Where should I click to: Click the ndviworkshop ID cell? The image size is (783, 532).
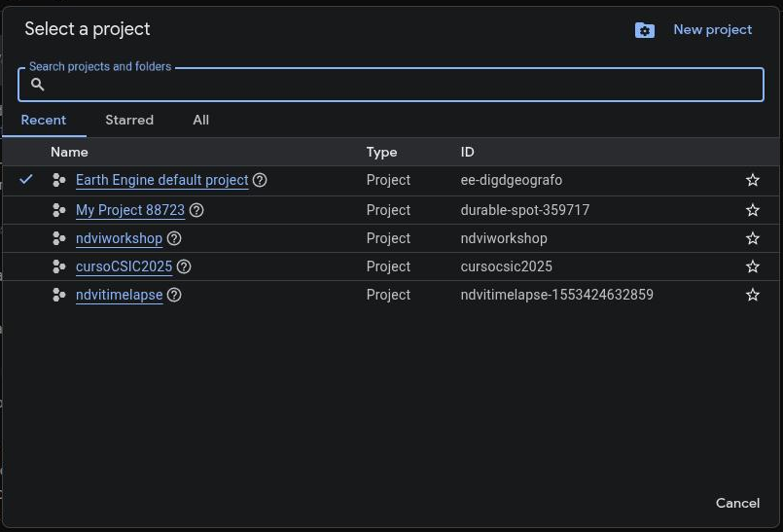pyautogui.click(x=504, y=238)
